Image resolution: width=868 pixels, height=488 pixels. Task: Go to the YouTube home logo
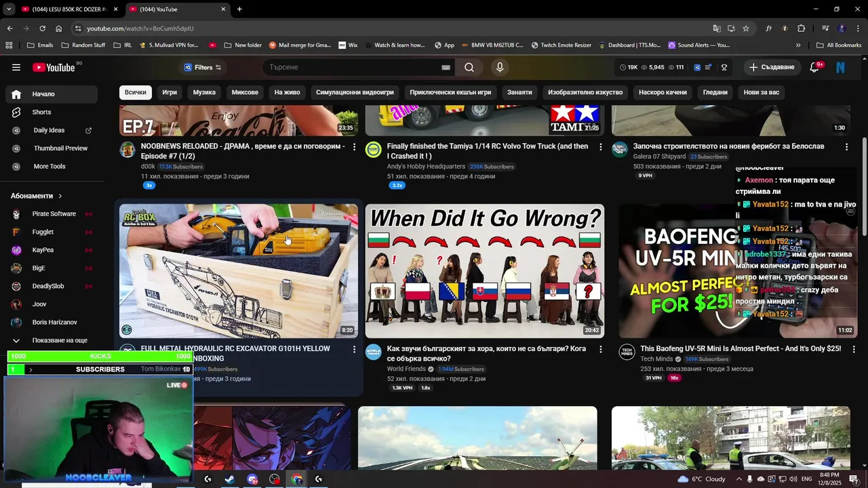(x=54, y=67)
